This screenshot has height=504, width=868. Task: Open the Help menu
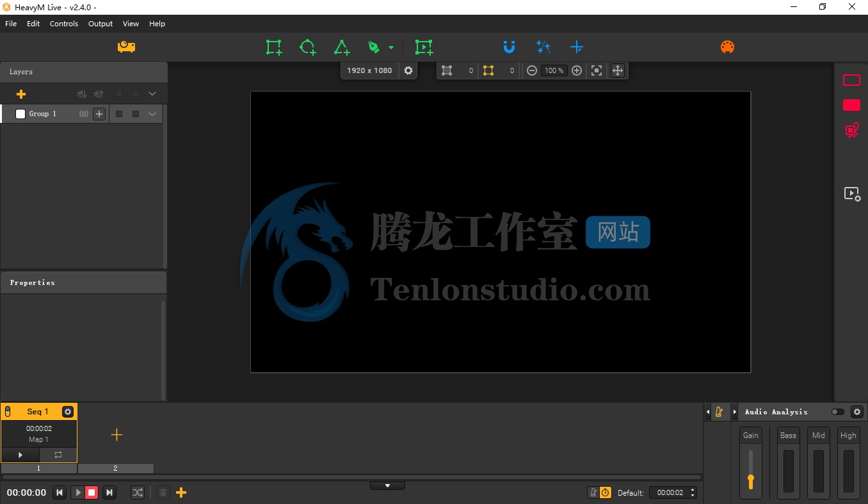coord(157,24)
